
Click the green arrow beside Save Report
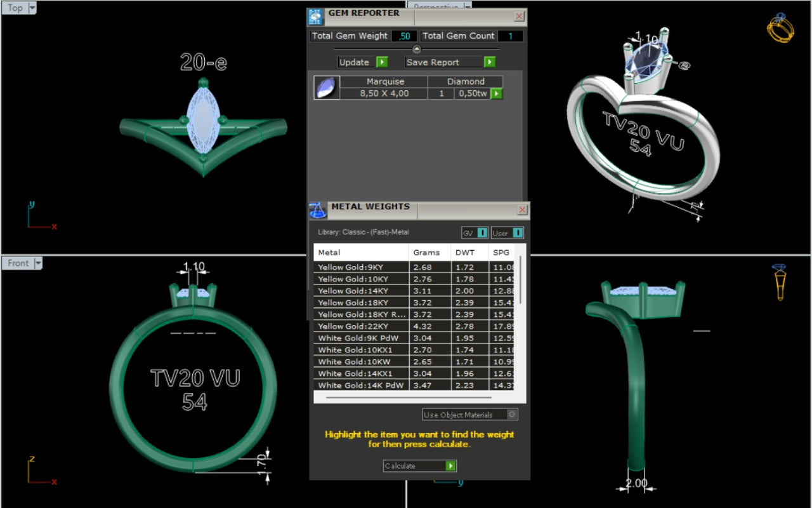pos(489,62)
